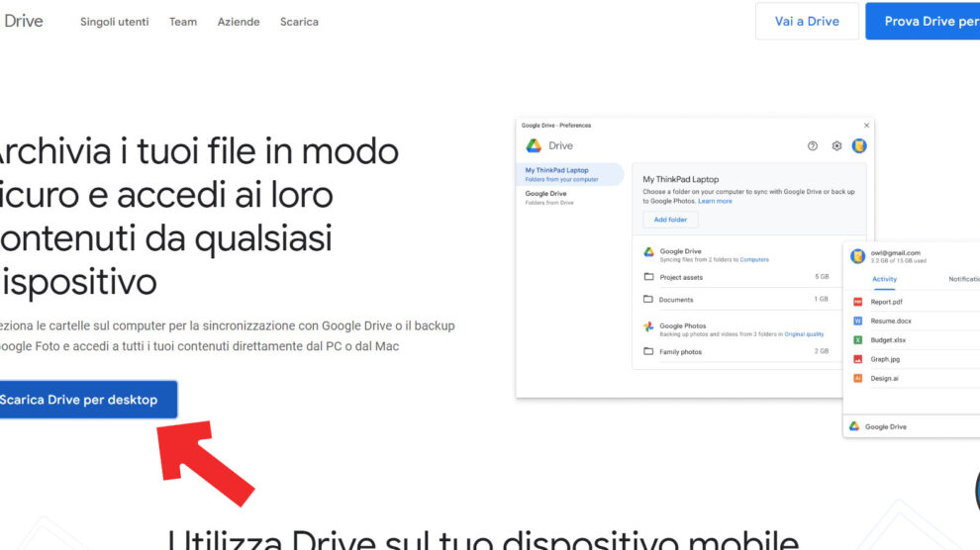Open the help question mark icon in Drive preferences

click(x=813, y=146)
